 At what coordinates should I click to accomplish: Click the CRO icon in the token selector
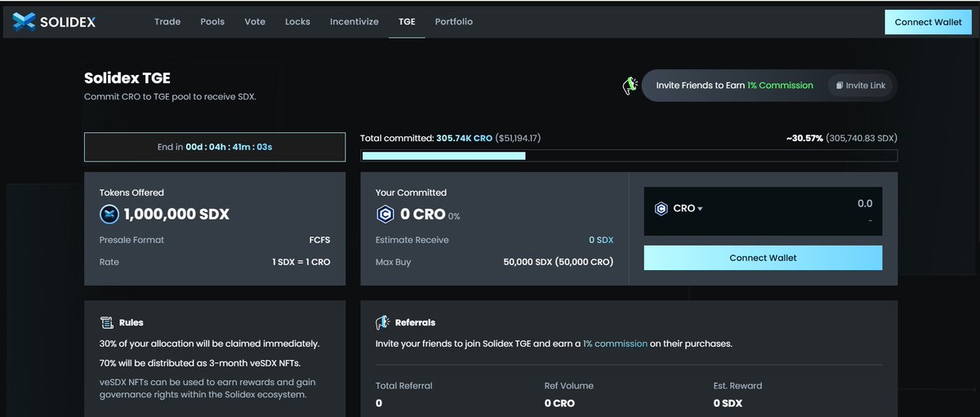click(661, 209)
